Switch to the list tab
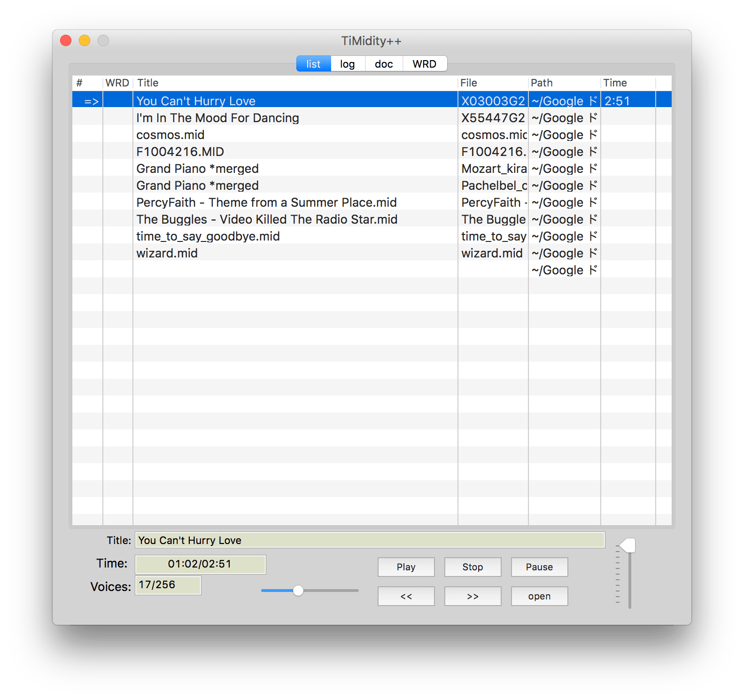The width and height of the screenshot is (744, 700). [x=313, y=64]
